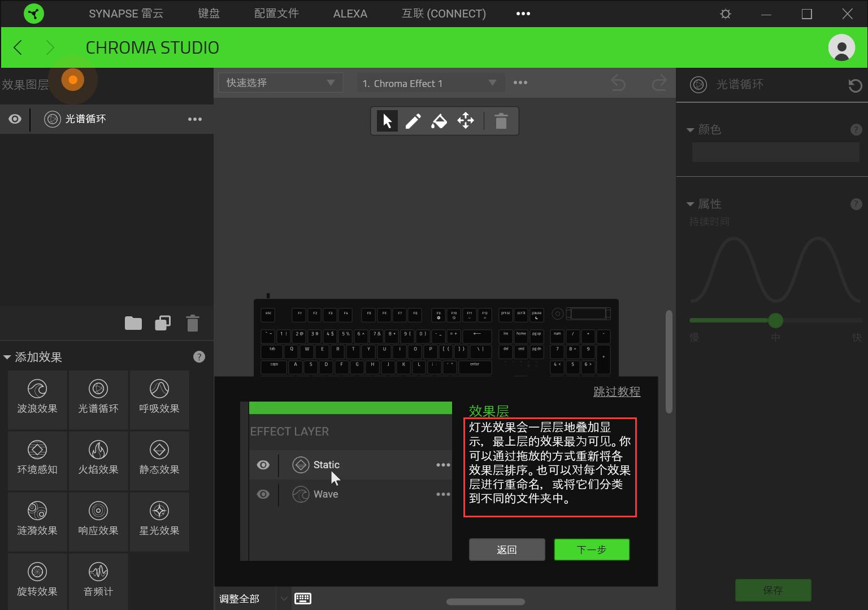Toggle visibility of the 光谱循环 layer
The image size is (868, 610).
[x=15, y=119]
